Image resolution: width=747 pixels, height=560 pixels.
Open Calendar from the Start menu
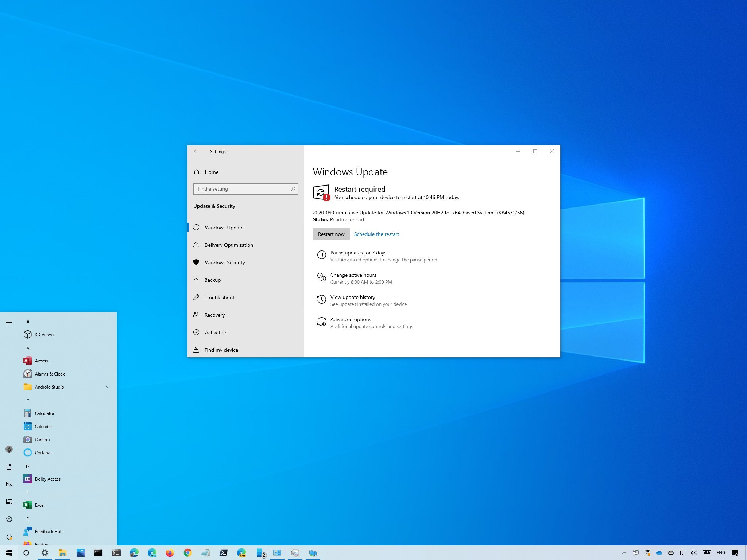(x=67, y=426)
